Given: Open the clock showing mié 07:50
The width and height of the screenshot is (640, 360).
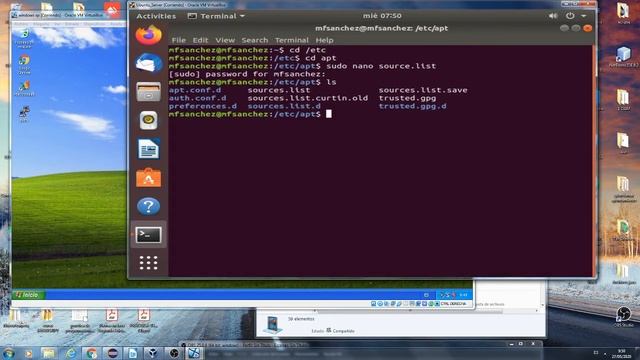Looking at the screenshot, I should click(382, 16).
